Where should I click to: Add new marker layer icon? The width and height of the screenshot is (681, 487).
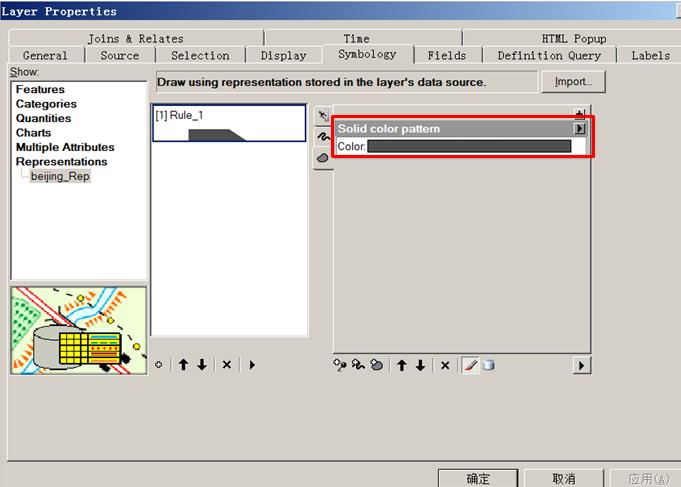pyautogui.click(x=340, y=365)
